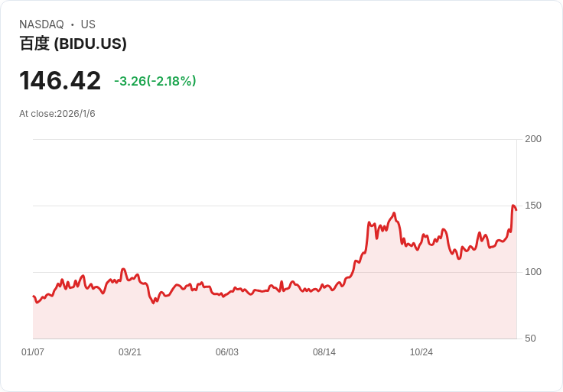The height and width of the screenshot is (392, 563).
Task: Click the 50 y-axis label
Action: 530,339
